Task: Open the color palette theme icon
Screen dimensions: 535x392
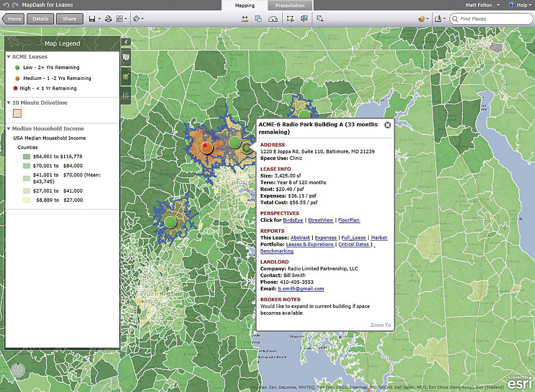Action: pos(422,19)
